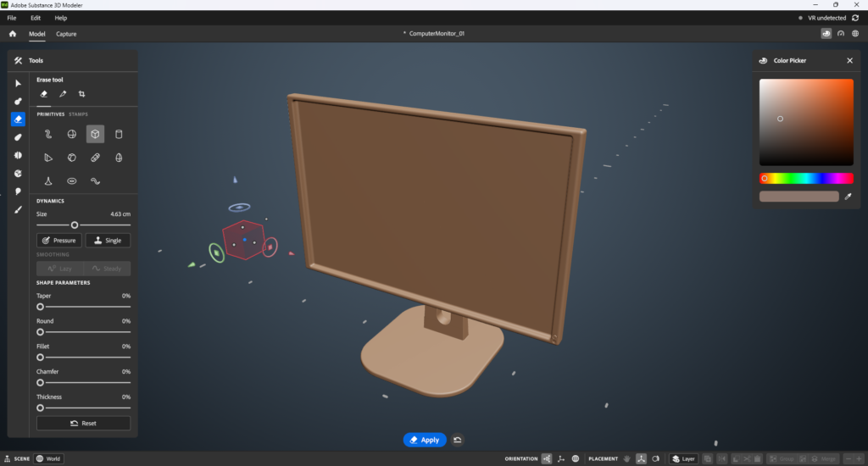Viewport: 868px width, 466px height.
Task: Open the World scene selector
Action: (x=48, y=459)
